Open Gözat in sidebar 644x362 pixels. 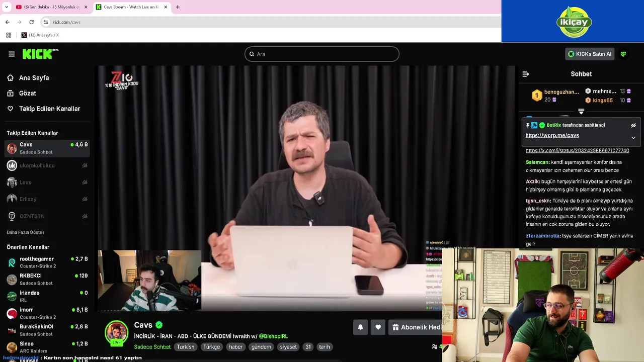tap(28, 93)
